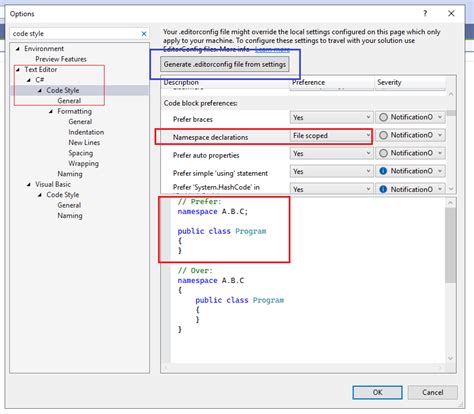The height and width of the screenshot is (414, 474).
Task: Select C# Code Style tree item
Action: (63, 90)
